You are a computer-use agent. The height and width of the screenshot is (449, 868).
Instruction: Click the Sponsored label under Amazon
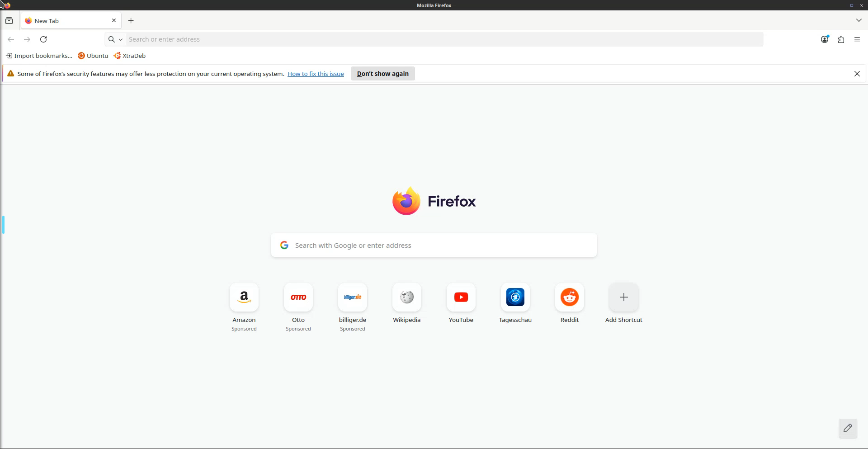[244, 329]
